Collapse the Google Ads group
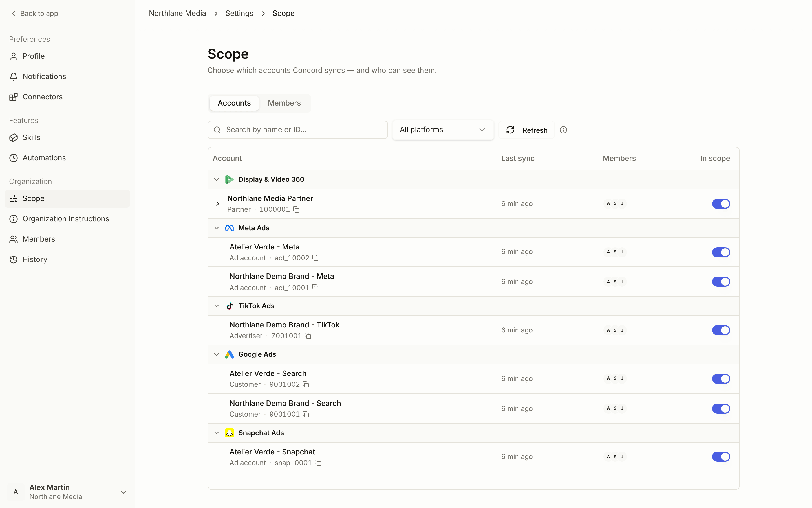Image resolution: width=812 pixels, height=508 pixels. 217,354
